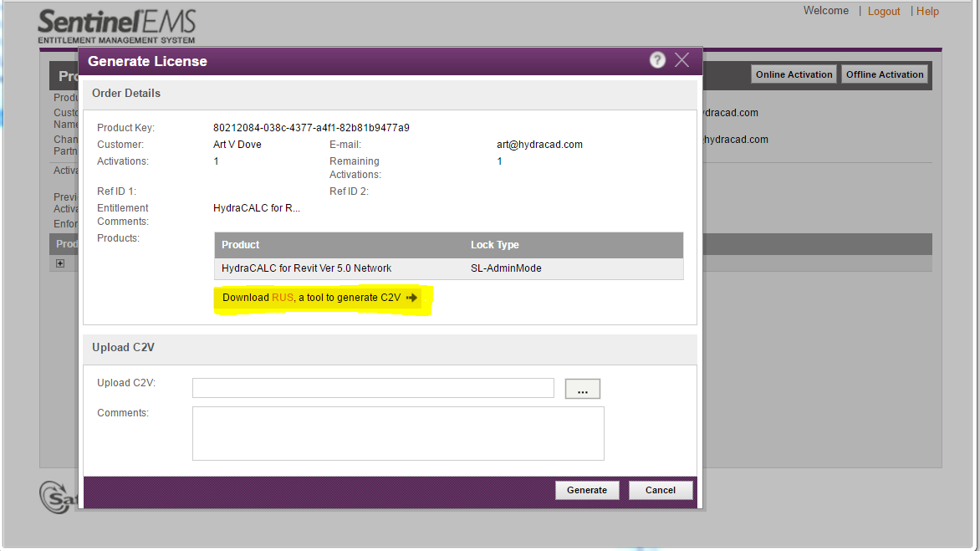980x551 pixels.
Task: Click the art@hydracad.com email value
Action: tap(539, 145)
